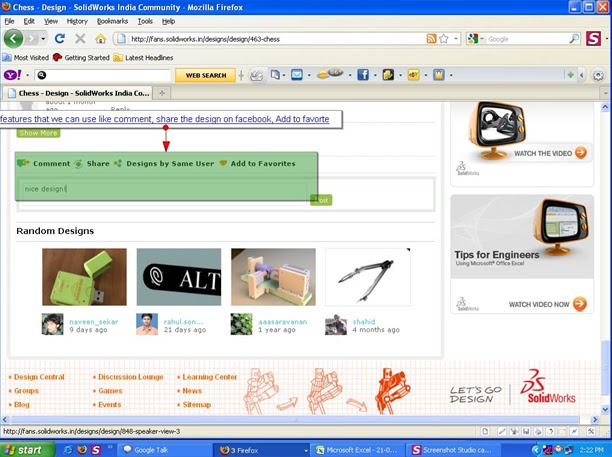Open the history dropdown beside Forward button

pyautogui.click(x=43, y=39)
